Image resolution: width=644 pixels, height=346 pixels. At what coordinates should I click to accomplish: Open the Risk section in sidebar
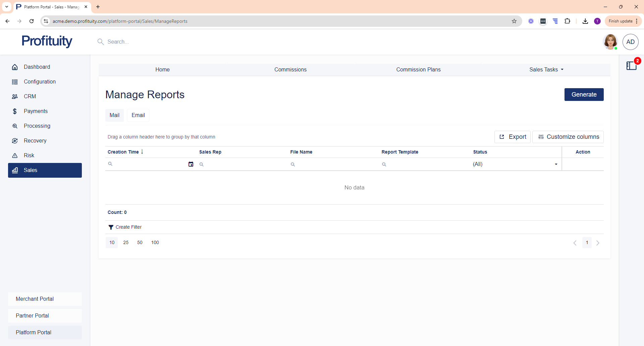[x=29, y=156]
